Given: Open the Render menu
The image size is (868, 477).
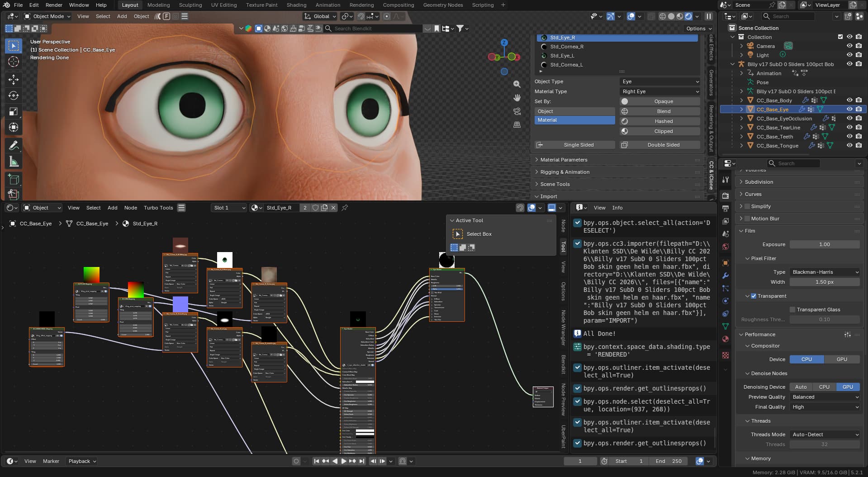Looking at the screenshot, I should click(54, 5).
